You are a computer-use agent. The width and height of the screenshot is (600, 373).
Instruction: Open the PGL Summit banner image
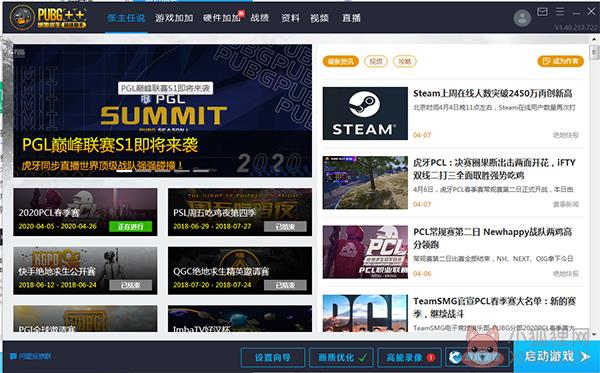[x=163, y=111]
